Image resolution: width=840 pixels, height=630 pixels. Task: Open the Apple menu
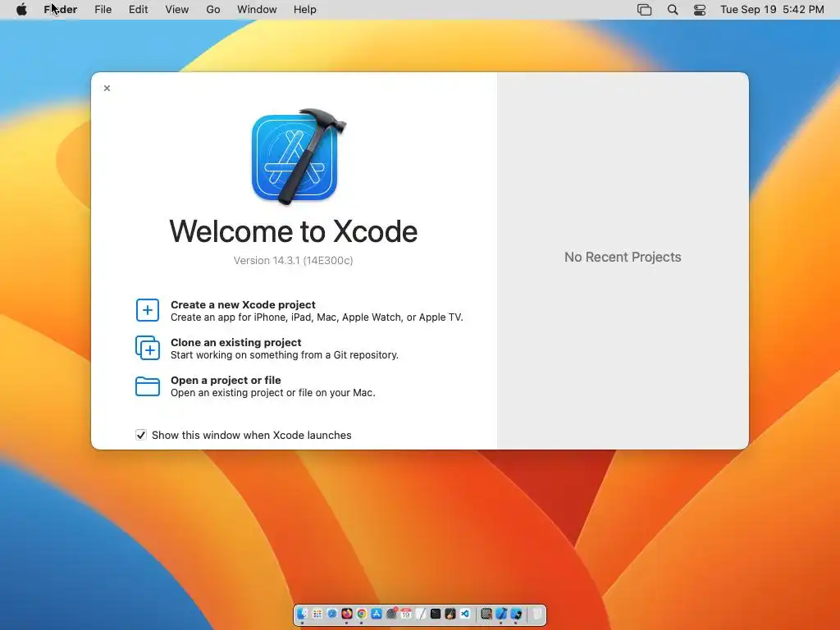(x=21, y=10)
